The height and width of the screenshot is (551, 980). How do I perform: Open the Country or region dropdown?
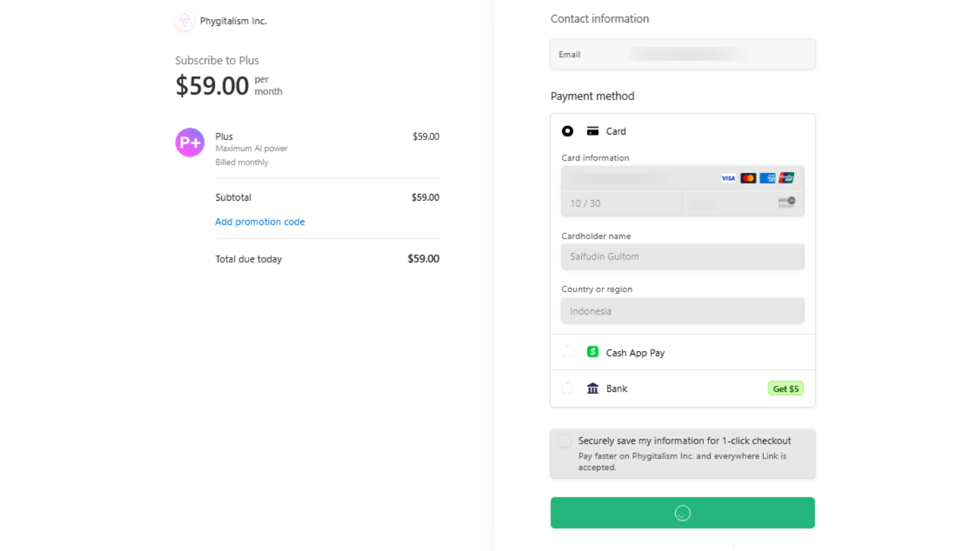(683, 311)
